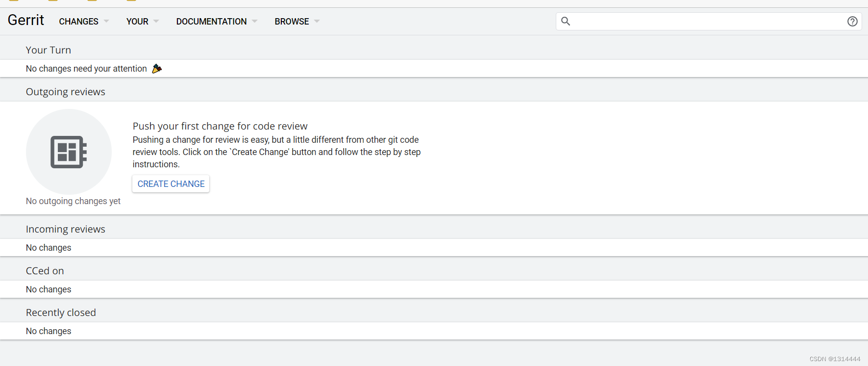Click the search magnifier icon
The image size is (868, 366).
point(566,21)
